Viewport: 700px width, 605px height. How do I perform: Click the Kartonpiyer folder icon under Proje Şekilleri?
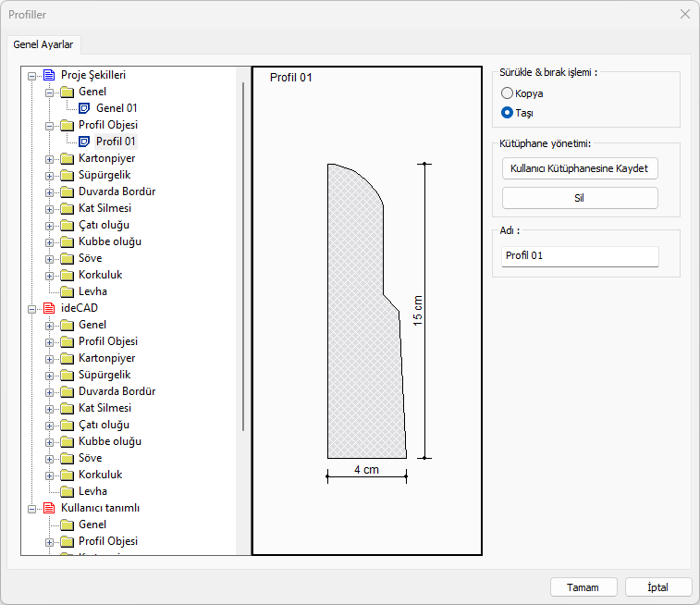(x=67, y=158)
